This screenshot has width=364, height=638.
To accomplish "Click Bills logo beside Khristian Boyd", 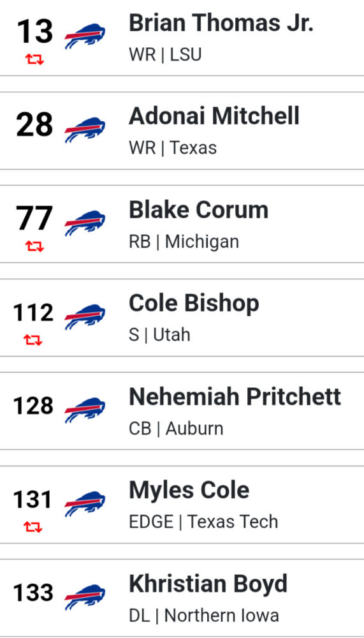I will pyautogui.click(x=85, y=598).
